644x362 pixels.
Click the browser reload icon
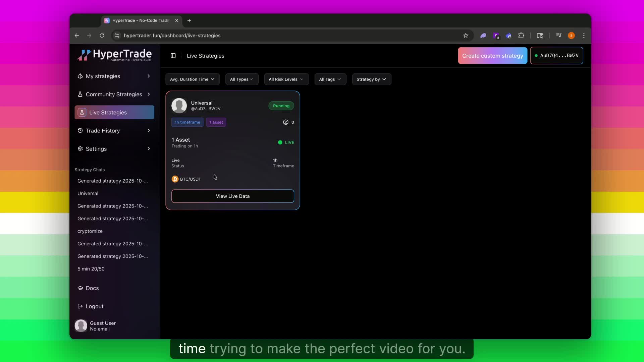click(x=102, y=36)
